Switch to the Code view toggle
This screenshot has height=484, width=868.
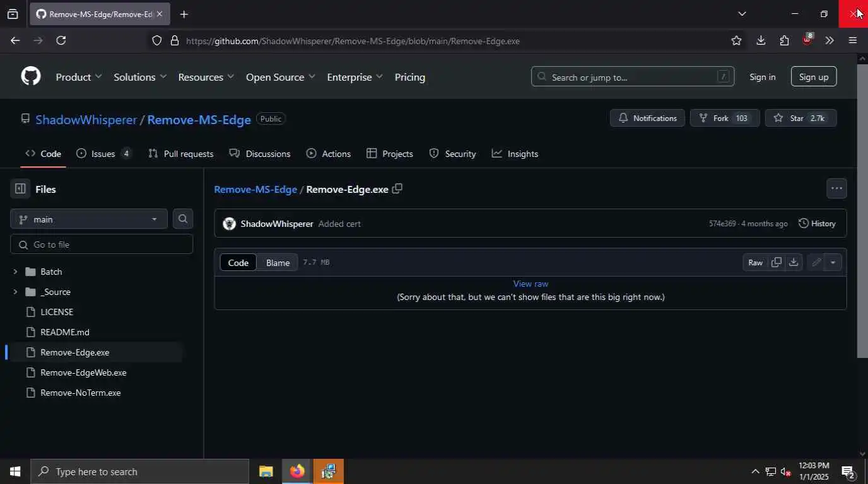[238, 262]
